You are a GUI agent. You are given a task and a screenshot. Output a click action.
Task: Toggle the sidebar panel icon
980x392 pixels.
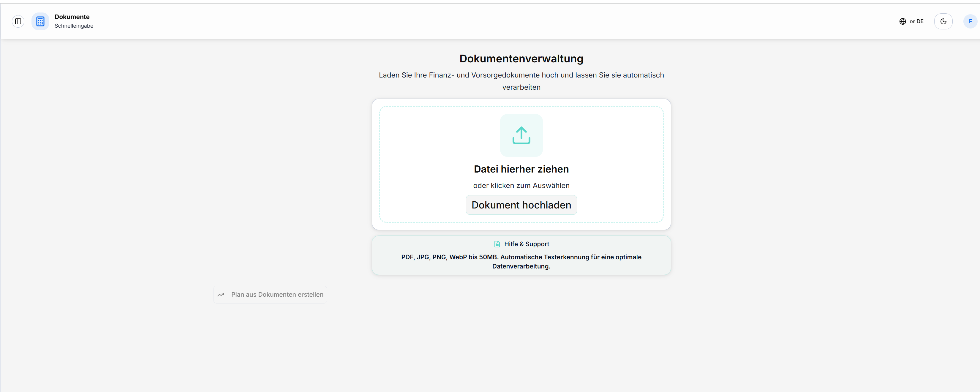(x=18, y=21)
